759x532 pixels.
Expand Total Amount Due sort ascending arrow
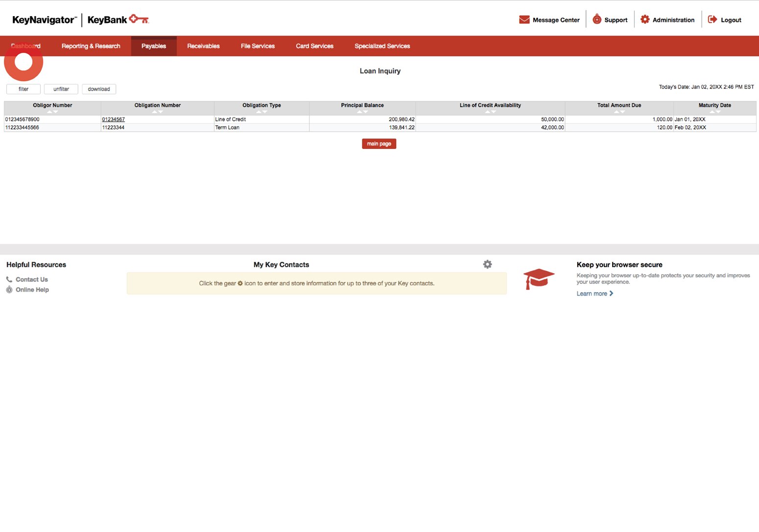tap(616, 112)
